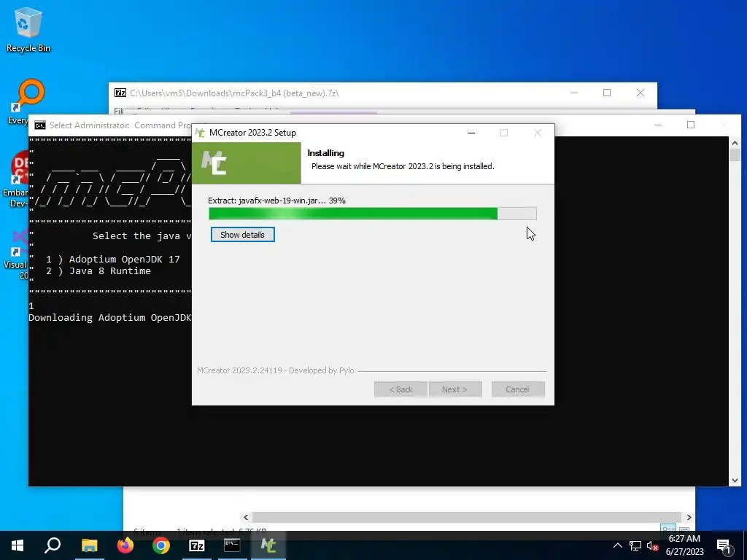Click the Show details button
The height and width of the screenshot is (560, 747).
[x=242, y=235]
